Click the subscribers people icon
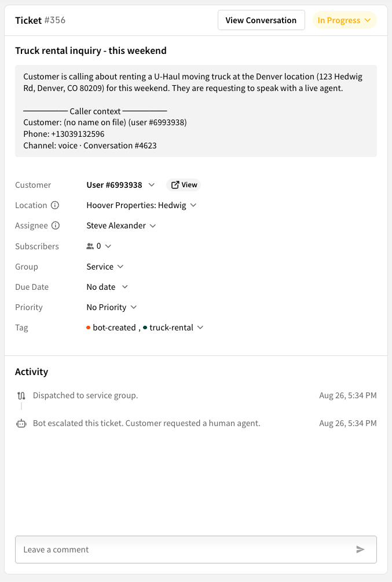Viewport: 392px width, 582px height. [x=90, y=246]
